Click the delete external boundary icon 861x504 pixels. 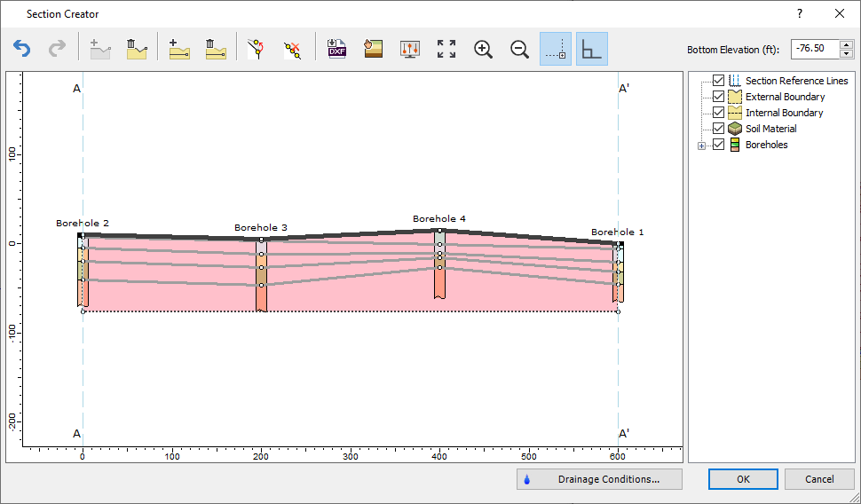pos(137,49)
